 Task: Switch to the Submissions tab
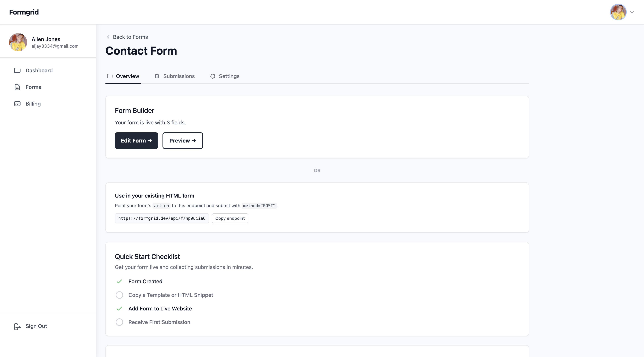pos(179,76)
